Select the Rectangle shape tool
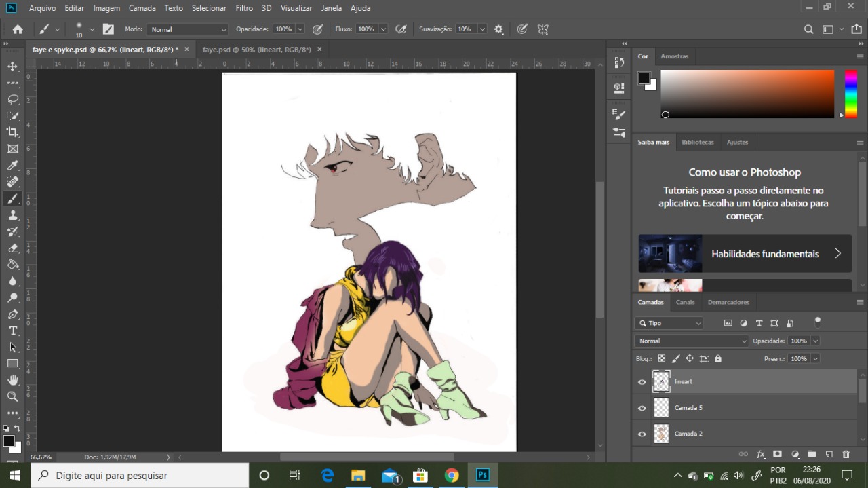 point(12,364)
